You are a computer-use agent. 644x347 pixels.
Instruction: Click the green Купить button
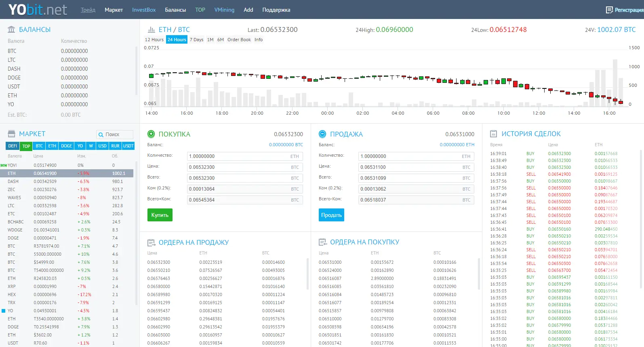pyautogui.click(x=160, y=215)
